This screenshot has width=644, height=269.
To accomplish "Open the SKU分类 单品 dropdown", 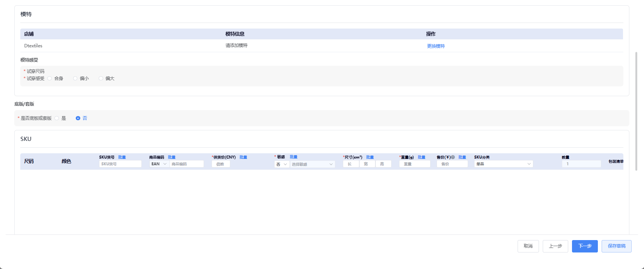I will tap(503, 164).
